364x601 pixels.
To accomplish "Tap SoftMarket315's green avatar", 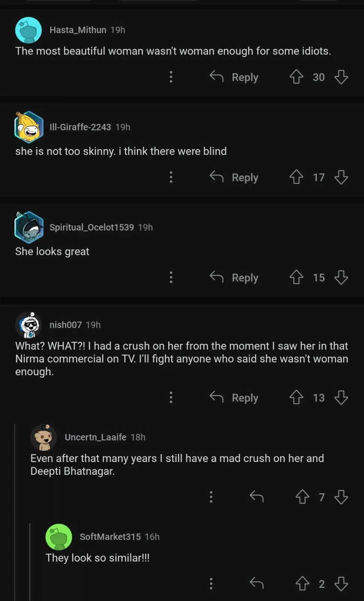I will [59, 537].
